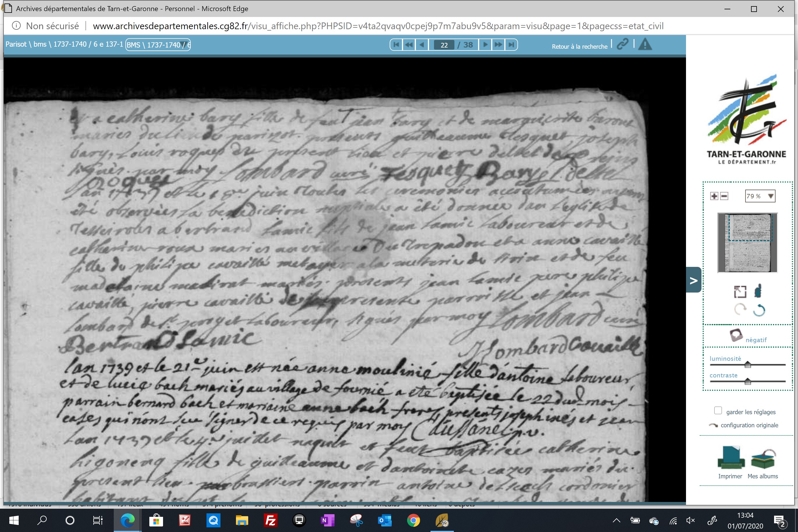
Task: Open the 79 % zoom dropdown
Action: (760, 196)
